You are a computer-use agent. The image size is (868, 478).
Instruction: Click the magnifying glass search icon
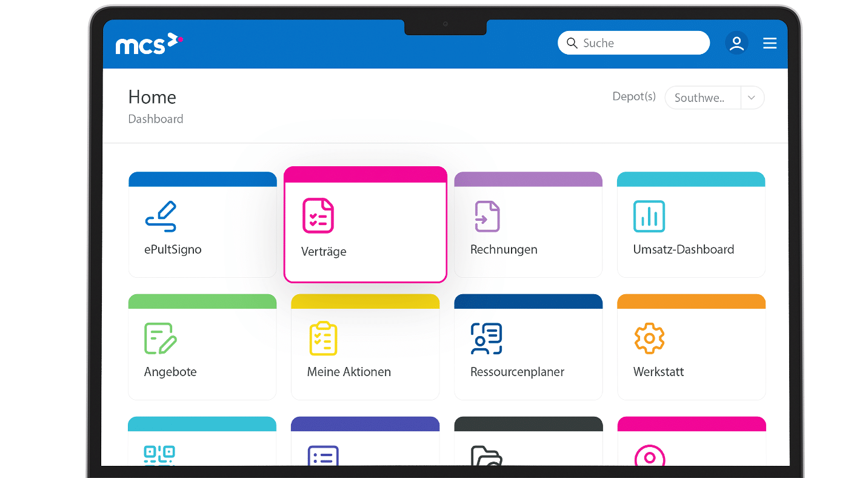click(572, 43)
